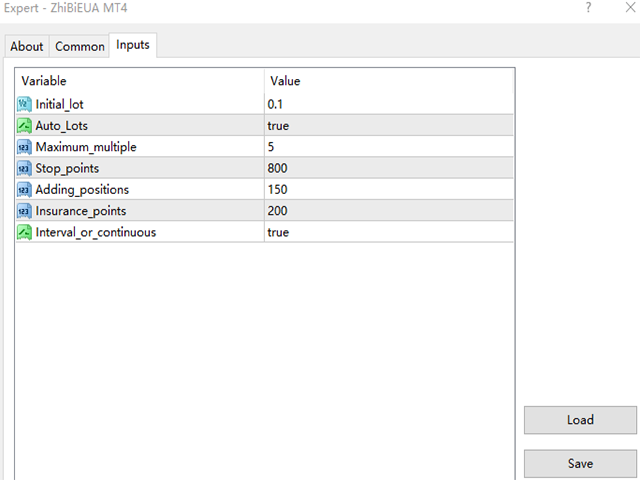The height and width of the screenshot is (480, 640).
Task: Select the Interval_or_continuous variable name
Action: (96, 232)
